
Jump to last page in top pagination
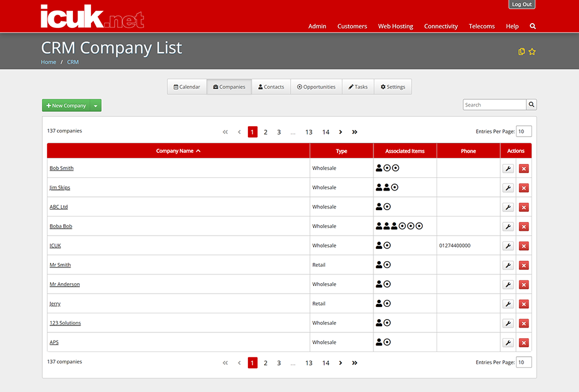click(x=354, y=132)
